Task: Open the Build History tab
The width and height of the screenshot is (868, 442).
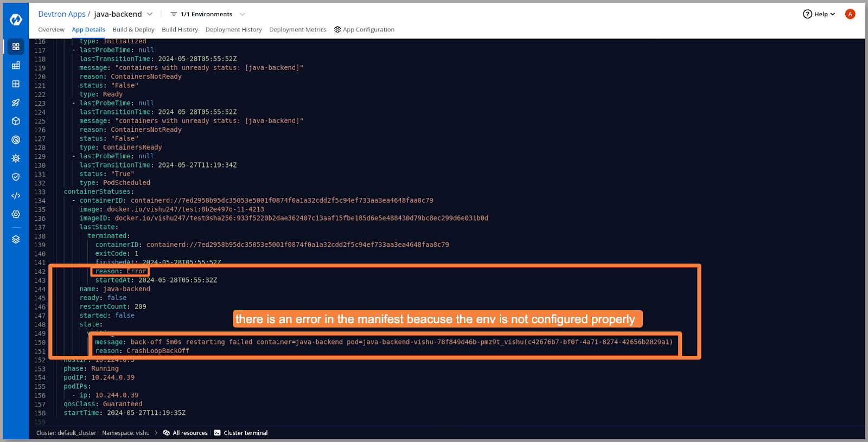Action: point(180,30)
